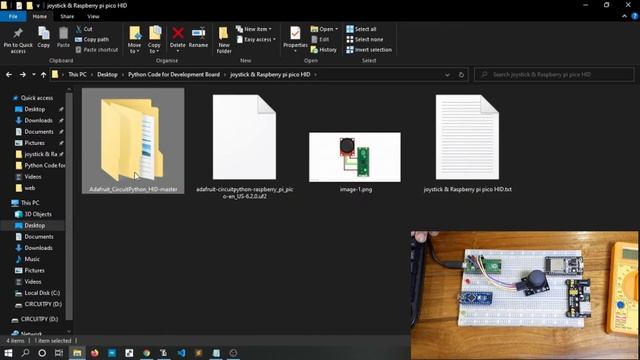Cut the selected item
This screenshot has width=640, height=360.
click(x=84, y=29)
